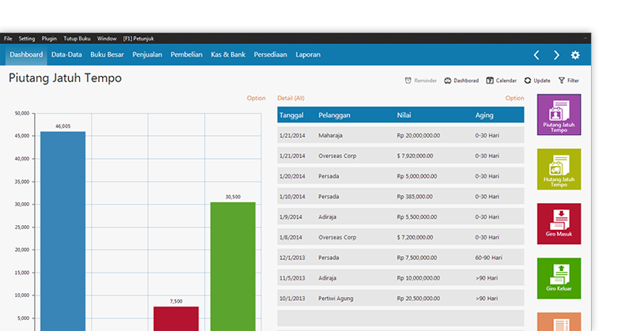This screenshot has height=331, width=644.
Task: Open the Window menu
Action: coord(107,39)
